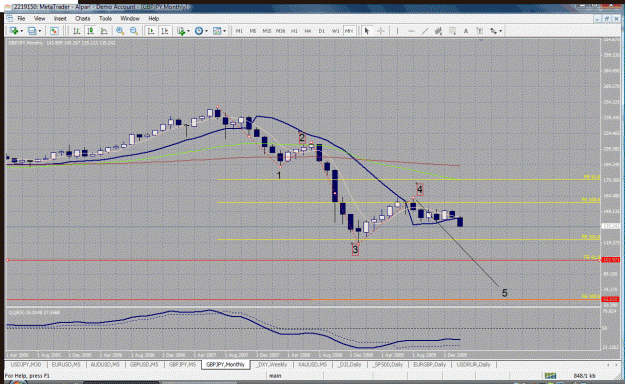Open the Window menu
The width and height of the screenshot is (625, 384).
click(130, 18)
